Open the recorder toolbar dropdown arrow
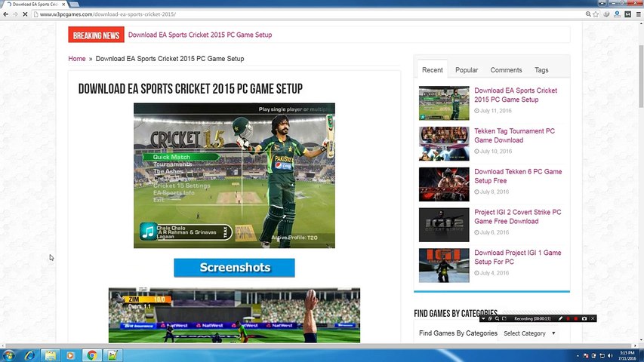The image size is (644, 362). [x=483, y=318]
